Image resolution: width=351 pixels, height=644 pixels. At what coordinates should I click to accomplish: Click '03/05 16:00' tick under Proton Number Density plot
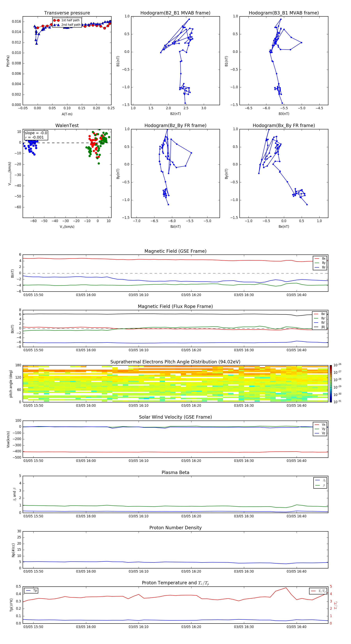tap(86, 571)
